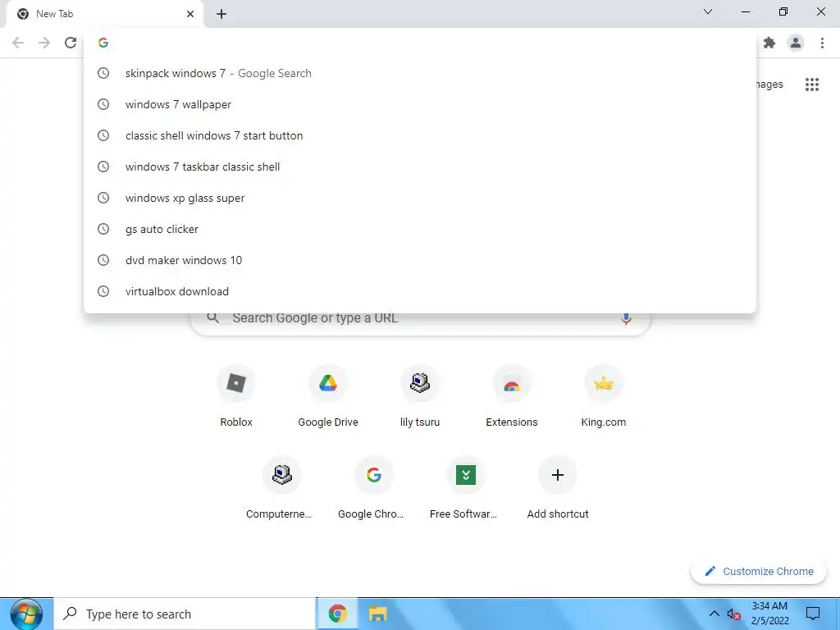The image size is (840, 630).
Task: Open the King.com shortcut
Action: (603, 396)
